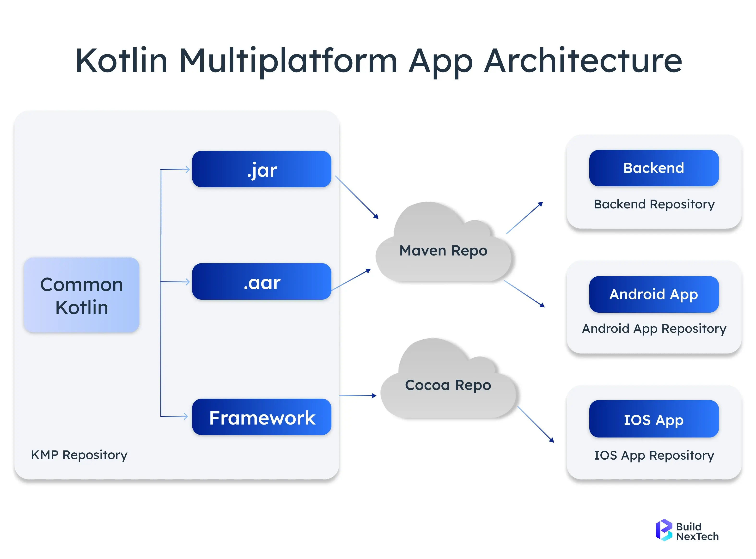Click the Common Kotlin block
This screenshot has width=756, height=559.
pos(82,295)
